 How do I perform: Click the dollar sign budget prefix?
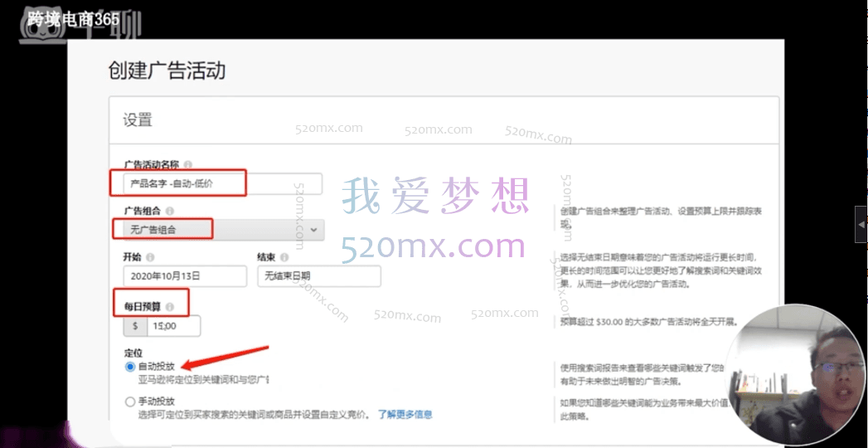(135, 326)
